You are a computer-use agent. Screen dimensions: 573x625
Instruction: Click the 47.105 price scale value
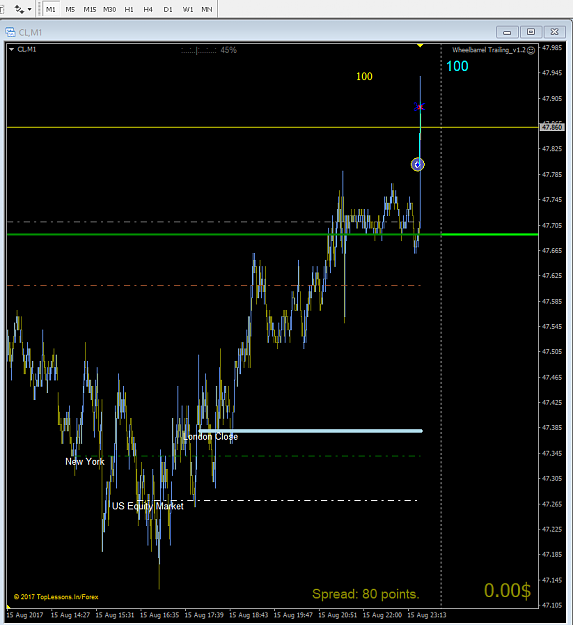(x=552, y=605)
